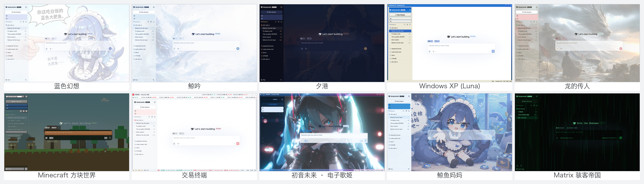The height and width of the screenshot is (184, 644).
Task: Plus attach icon in 蓝色幻想 prompt box
Action: pyautogui.click(x=47, y=49)
